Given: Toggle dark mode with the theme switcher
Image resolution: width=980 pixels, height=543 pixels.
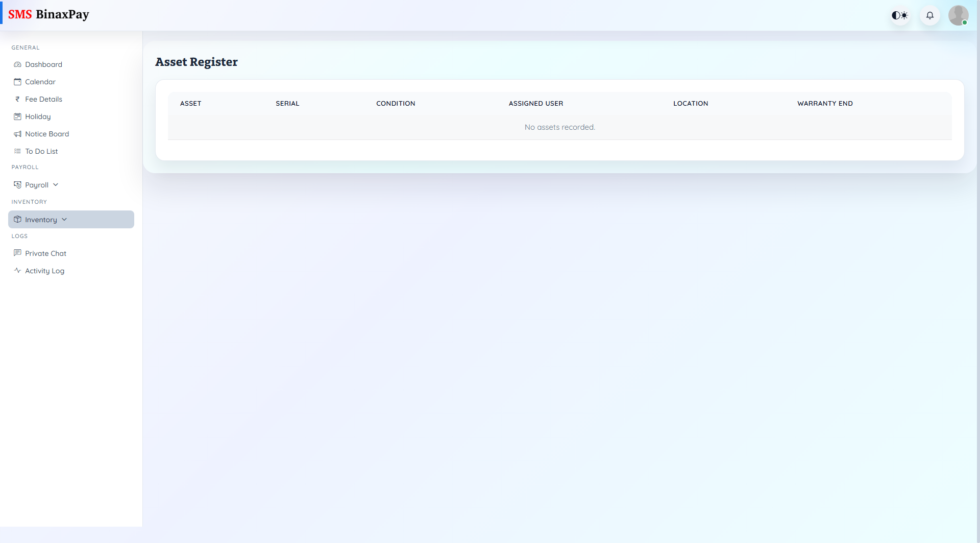Looking at the screenshot, I should [x=899, y=15].
